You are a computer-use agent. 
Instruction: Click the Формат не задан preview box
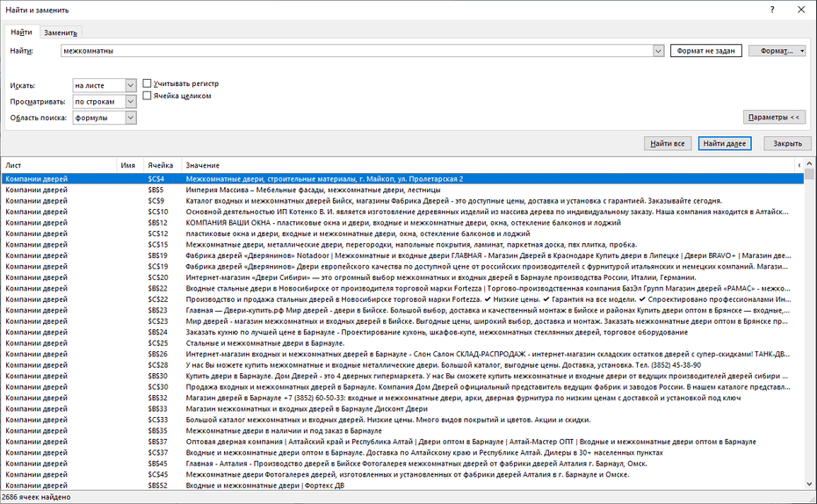(706, 51)
